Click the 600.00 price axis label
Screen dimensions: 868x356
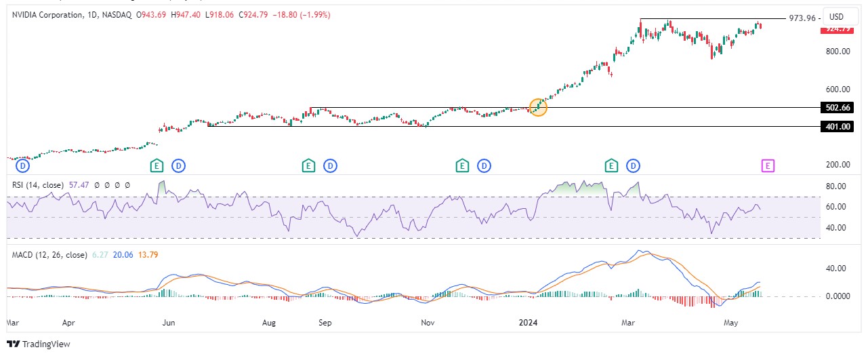(x=838, y=90)
